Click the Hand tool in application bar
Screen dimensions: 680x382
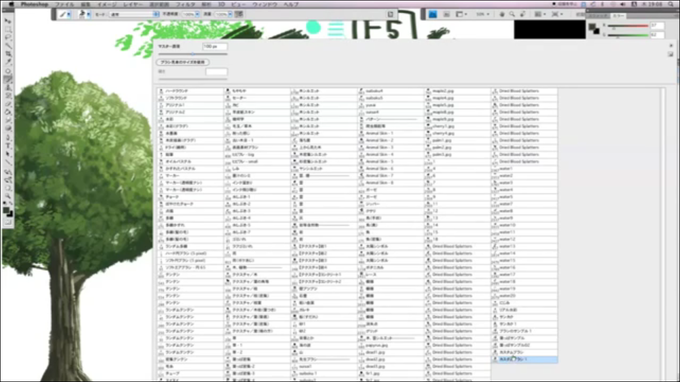502,14
